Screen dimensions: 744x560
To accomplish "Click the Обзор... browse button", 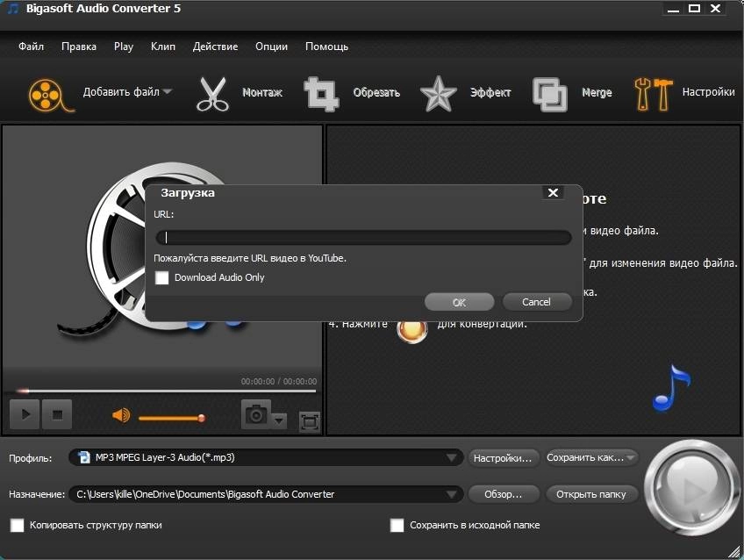I will pos(504,494).
